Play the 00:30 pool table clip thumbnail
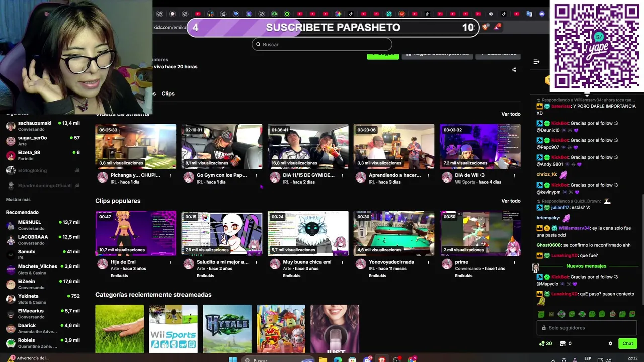Screen dimensions: 644x362 (x=394, y=233)
